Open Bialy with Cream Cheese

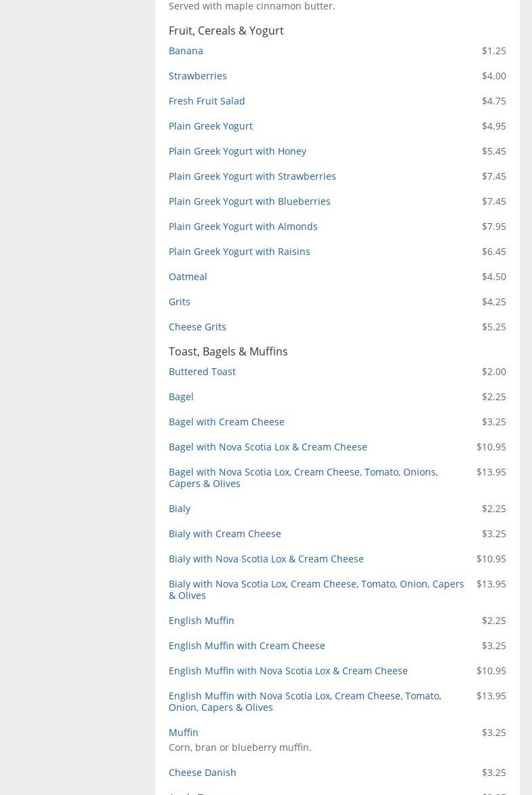pos(224,534)
